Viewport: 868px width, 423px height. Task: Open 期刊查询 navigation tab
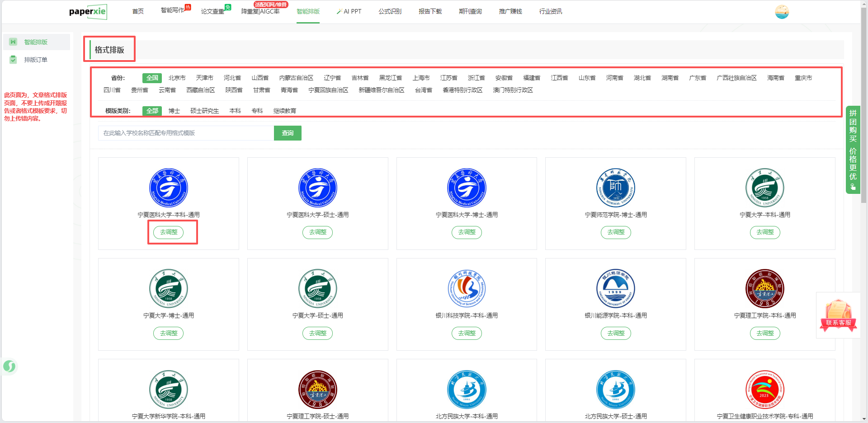click(470, 11)
